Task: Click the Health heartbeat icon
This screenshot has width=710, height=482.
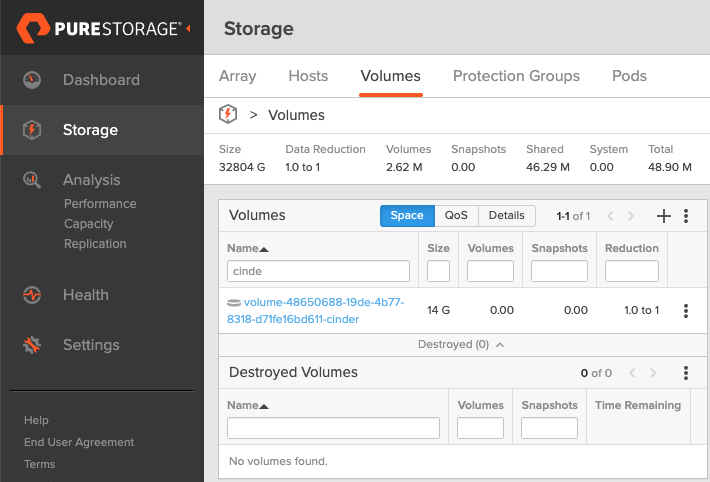Action: coord(32,295)
